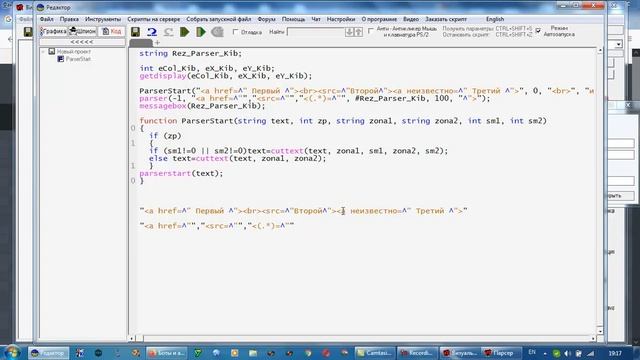Click the vertical scrollbar up arrow
Viewport: 640px width, 360px height.
coord(600,50)
